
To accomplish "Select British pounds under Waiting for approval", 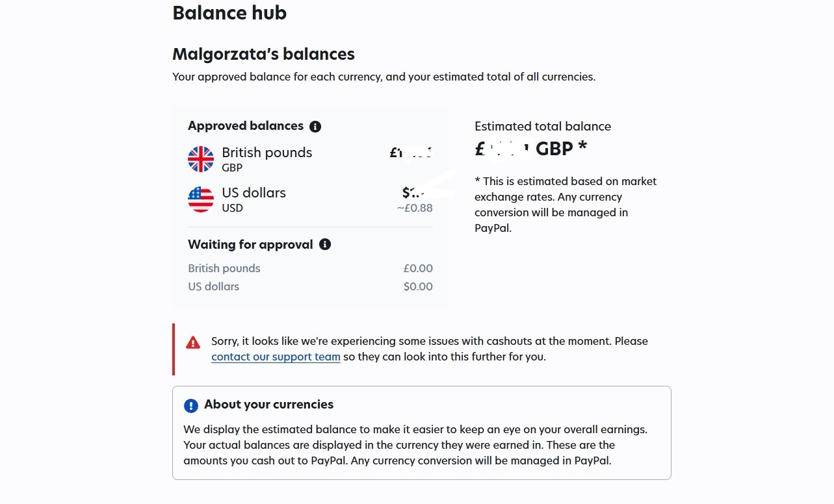I will 224,268.
